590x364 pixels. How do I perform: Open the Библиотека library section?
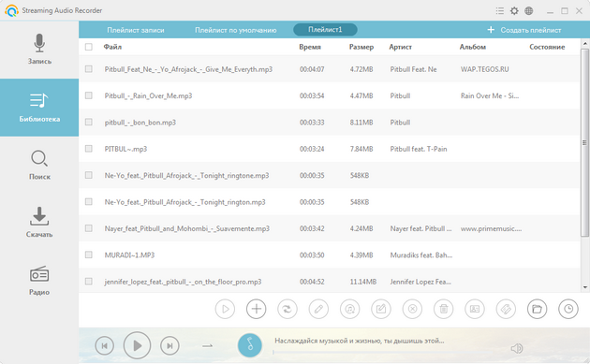point(39,108)
